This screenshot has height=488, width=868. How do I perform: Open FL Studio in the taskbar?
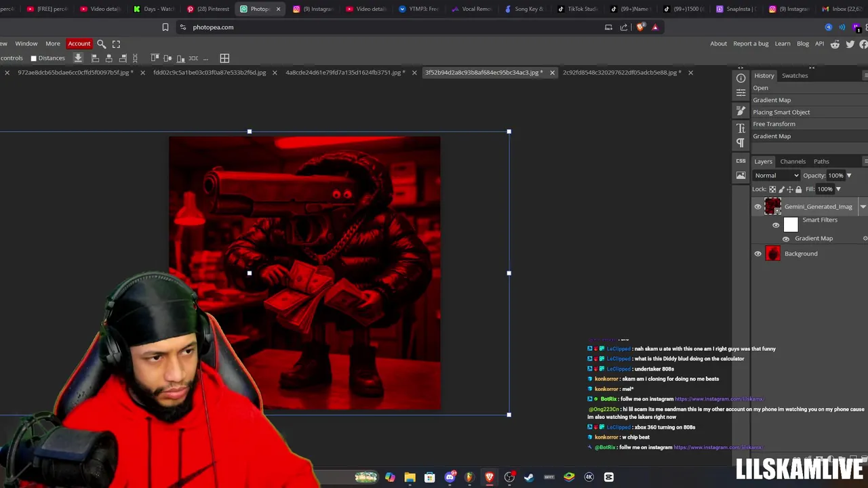pyautogui.click(x=469, y=477)
